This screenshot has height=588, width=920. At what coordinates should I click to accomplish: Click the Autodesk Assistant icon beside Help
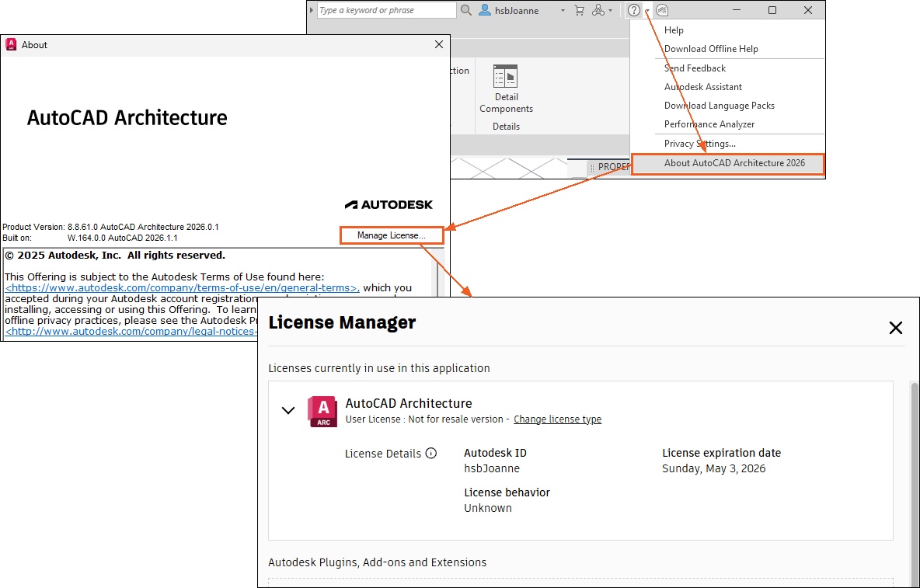point(662,10)
